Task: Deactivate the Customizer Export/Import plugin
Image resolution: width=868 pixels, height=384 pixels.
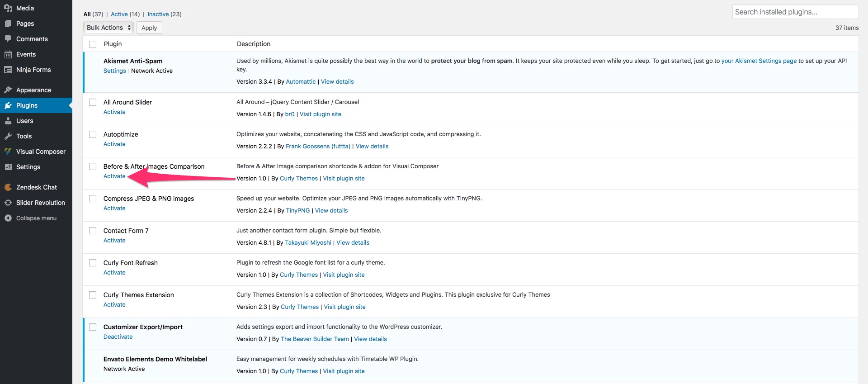Action: coord(118,337)
